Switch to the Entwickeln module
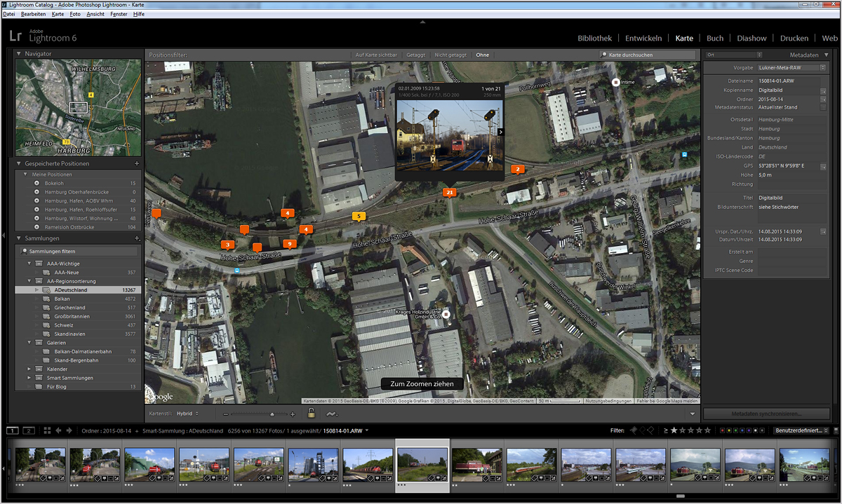This screenshot has width=842, height=504. pos(643,38)
